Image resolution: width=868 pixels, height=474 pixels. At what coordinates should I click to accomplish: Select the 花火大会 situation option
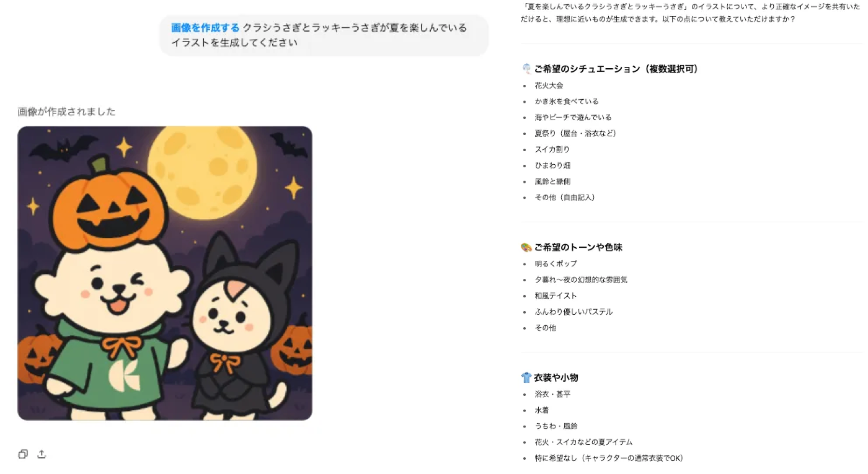[549, 86]
